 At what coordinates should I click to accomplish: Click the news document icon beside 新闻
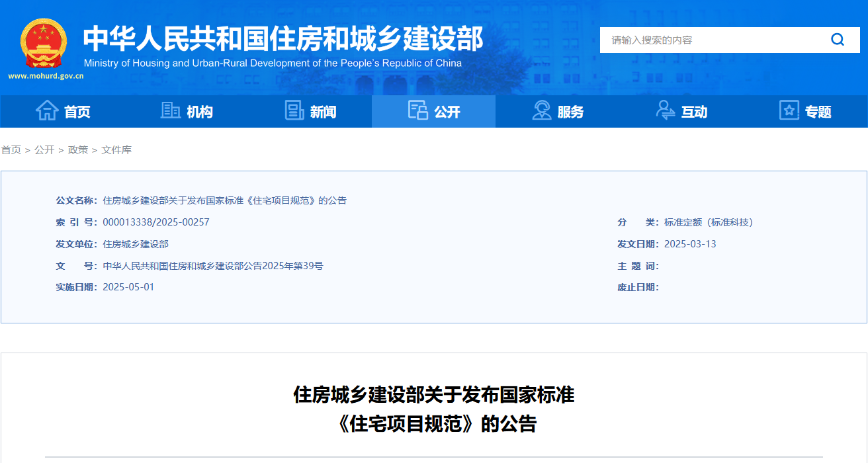coord(294,111)
